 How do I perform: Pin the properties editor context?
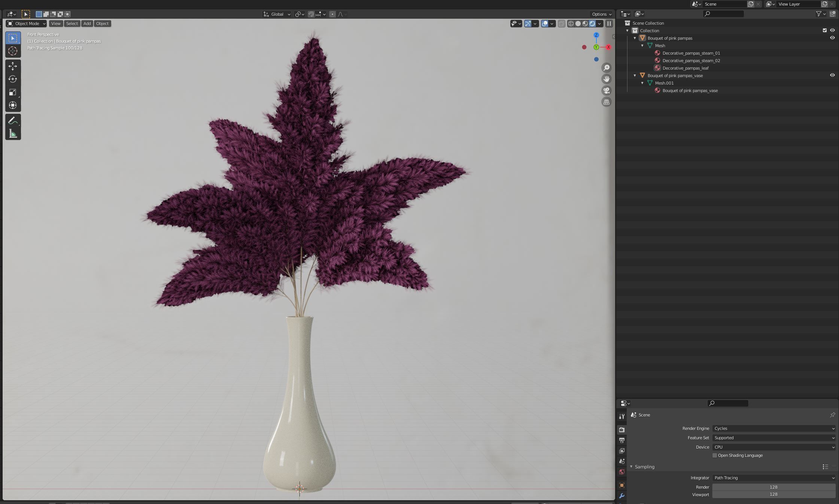coord(832,415)
